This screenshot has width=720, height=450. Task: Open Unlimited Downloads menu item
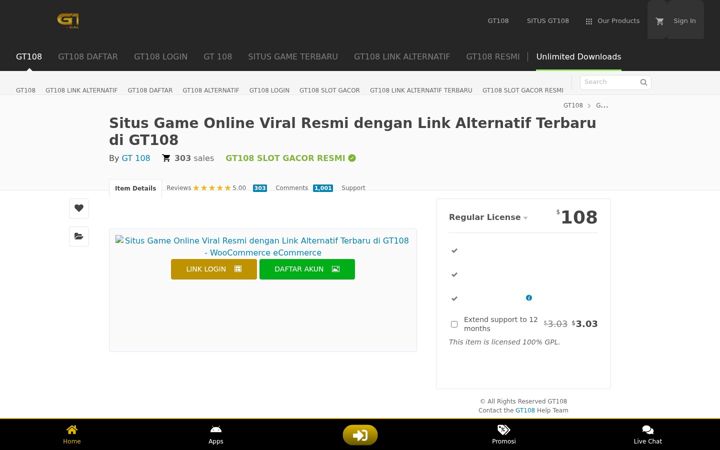point(579,57)
